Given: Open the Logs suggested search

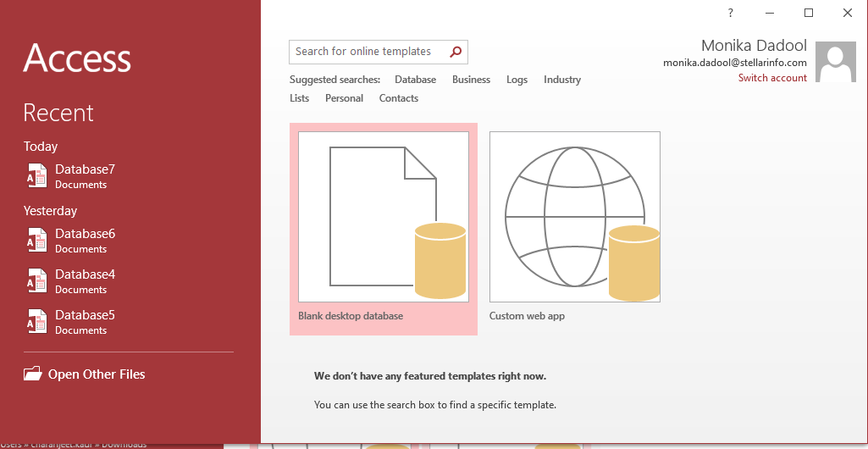Looking at the screenshot, I should pyautogui.click(x=517, y=80).
